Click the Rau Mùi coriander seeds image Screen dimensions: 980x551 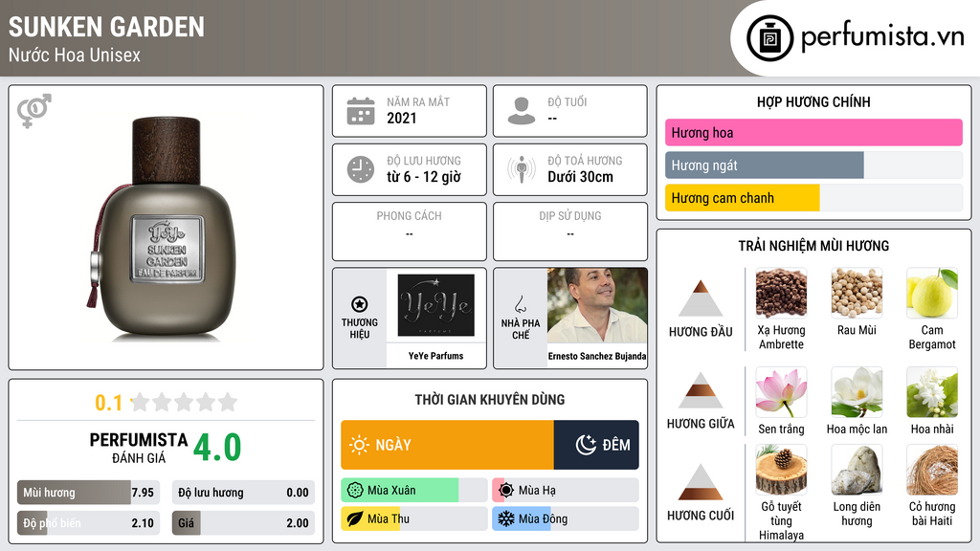857,293
